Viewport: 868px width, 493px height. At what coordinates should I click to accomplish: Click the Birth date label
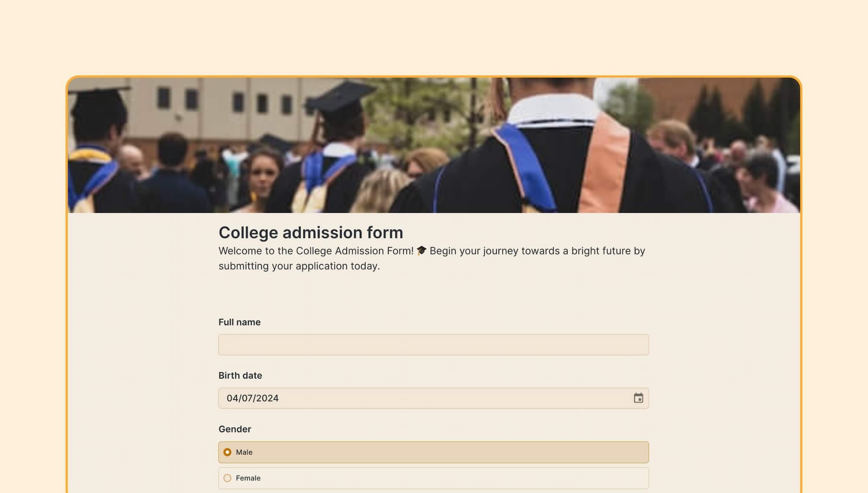tap(240, 376)
